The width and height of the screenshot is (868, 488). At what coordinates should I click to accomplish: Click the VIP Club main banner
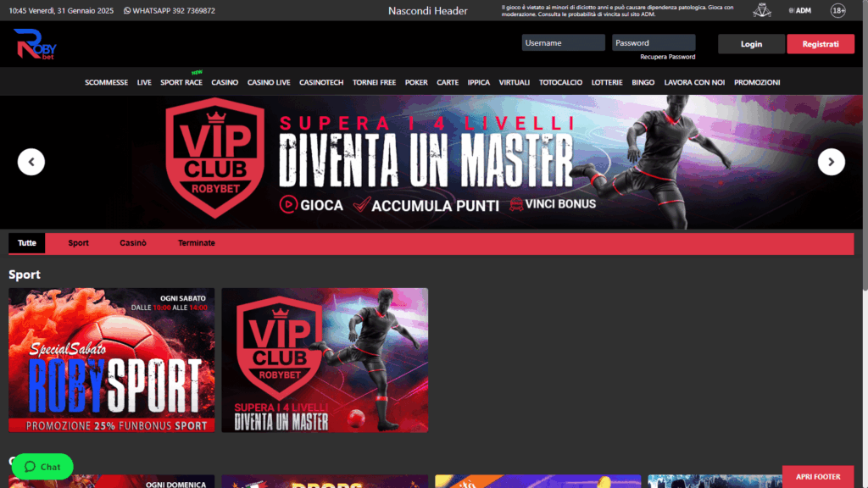click(x=431, y=162)
